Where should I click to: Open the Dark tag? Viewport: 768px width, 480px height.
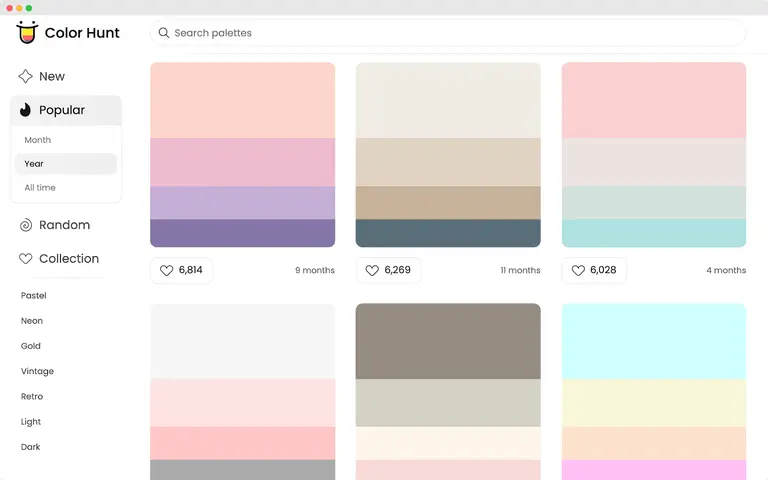coord(30,447)
